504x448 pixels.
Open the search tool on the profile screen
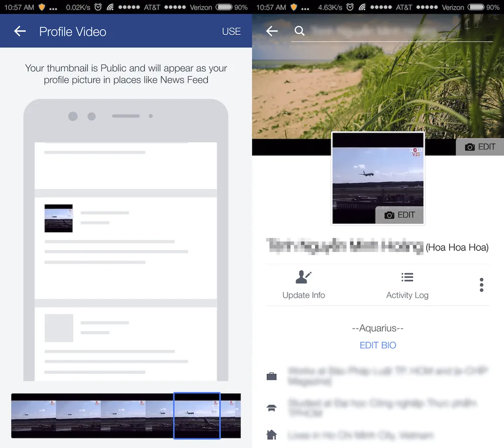pos(299,31)
